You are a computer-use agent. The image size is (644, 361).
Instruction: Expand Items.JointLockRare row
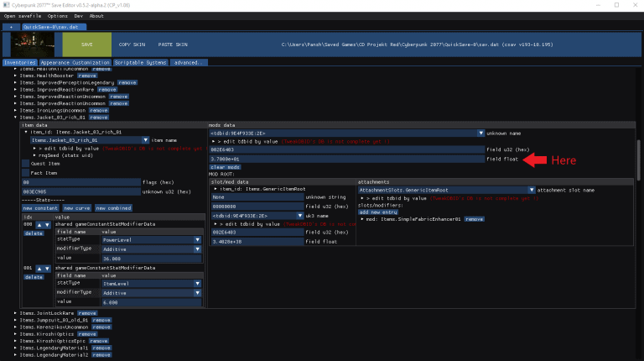click(x=15, y=313)
